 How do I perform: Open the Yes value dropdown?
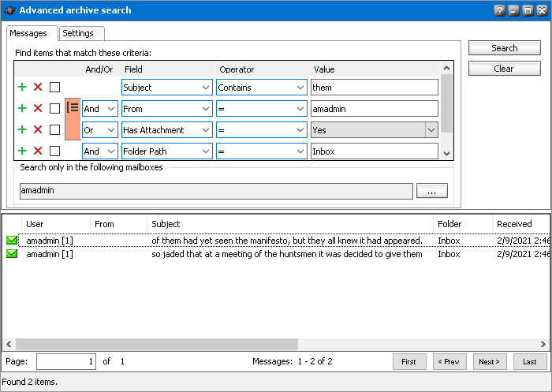[431, 130]
